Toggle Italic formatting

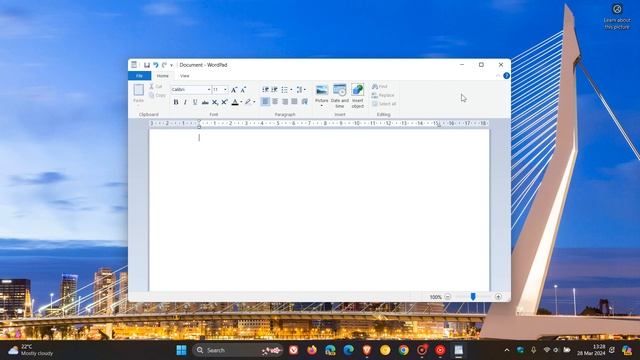click(x=185, y=102)
